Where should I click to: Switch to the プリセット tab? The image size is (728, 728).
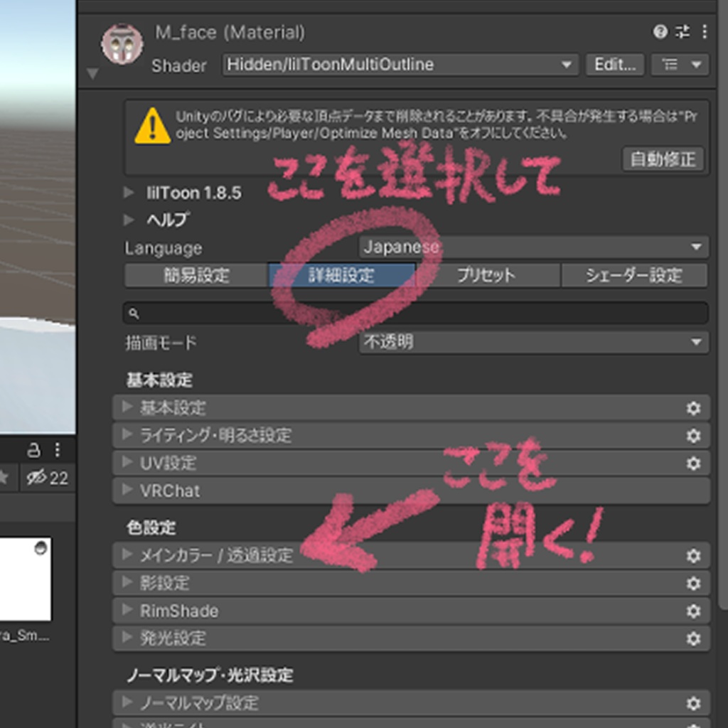(488, 276)
